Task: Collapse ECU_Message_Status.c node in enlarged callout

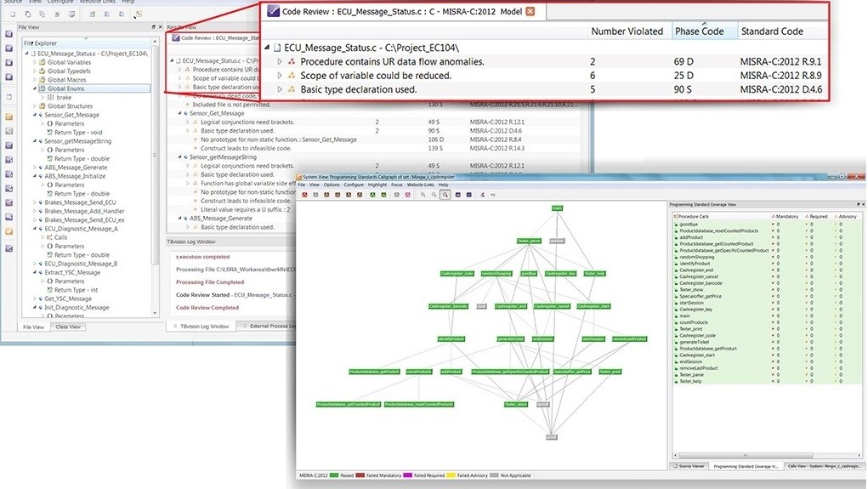Action: tap(269, 48)
